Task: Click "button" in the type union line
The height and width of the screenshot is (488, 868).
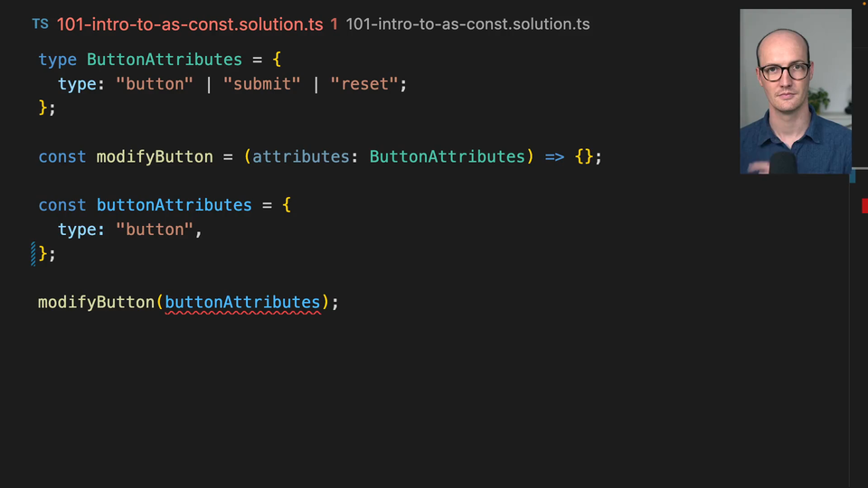Action: pos(155,84)
